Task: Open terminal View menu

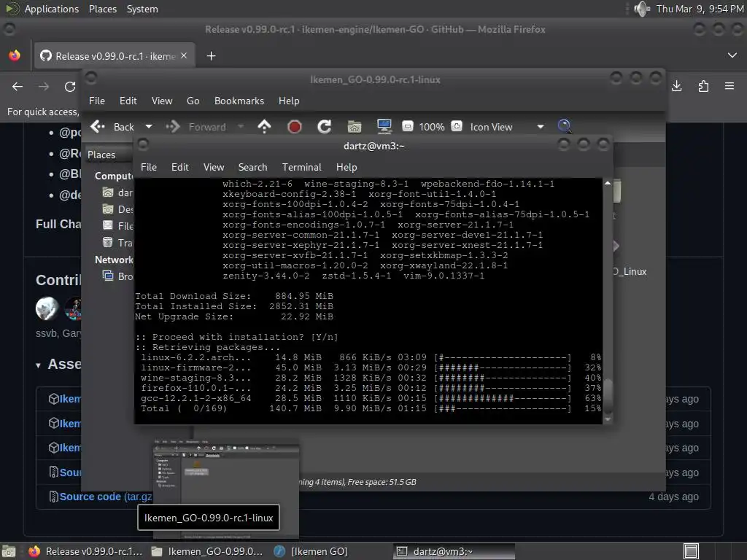Action: [x=214, y=167]
